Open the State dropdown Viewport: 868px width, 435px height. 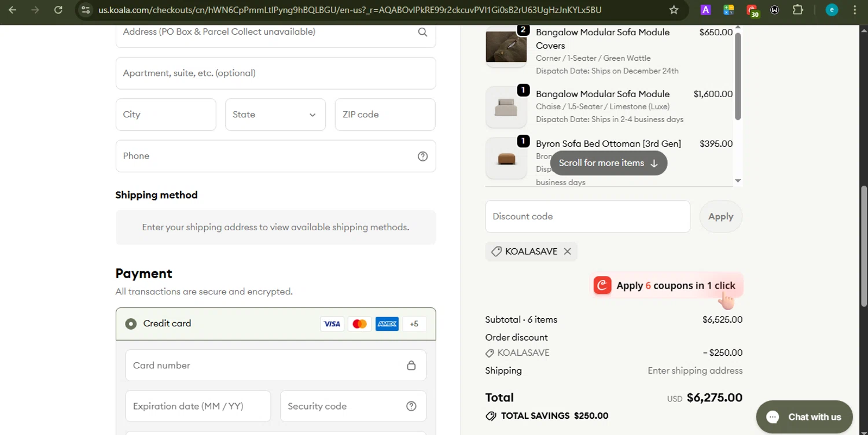point(275,115)
